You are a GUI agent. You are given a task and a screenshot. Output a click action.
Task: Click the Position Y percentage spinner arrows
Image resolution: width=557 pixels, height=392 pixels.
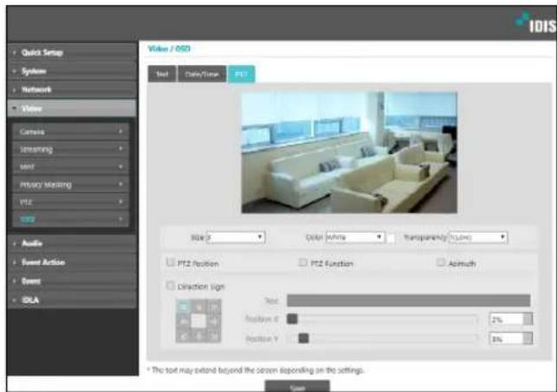[528, 338]
